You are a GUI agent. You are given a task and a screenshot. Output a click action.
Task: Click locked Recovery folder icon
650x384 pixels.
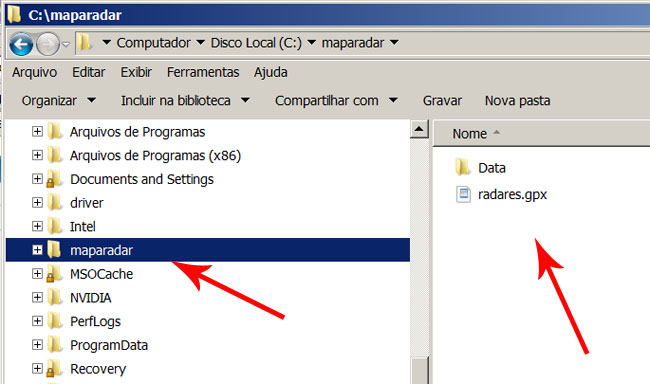click(55, 369)
